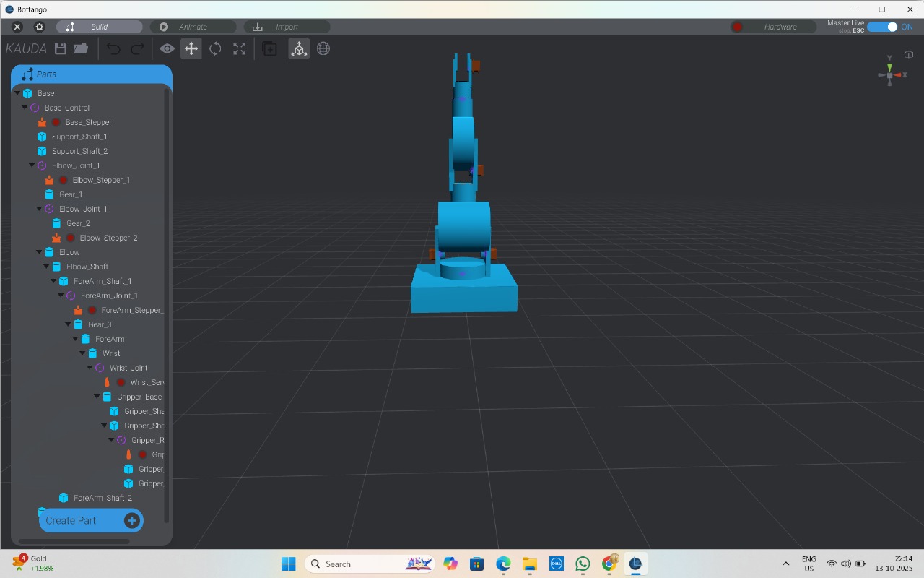The image size is (924, 578).
Task: Select the Scale tool
Action: (x=239, y=48)
